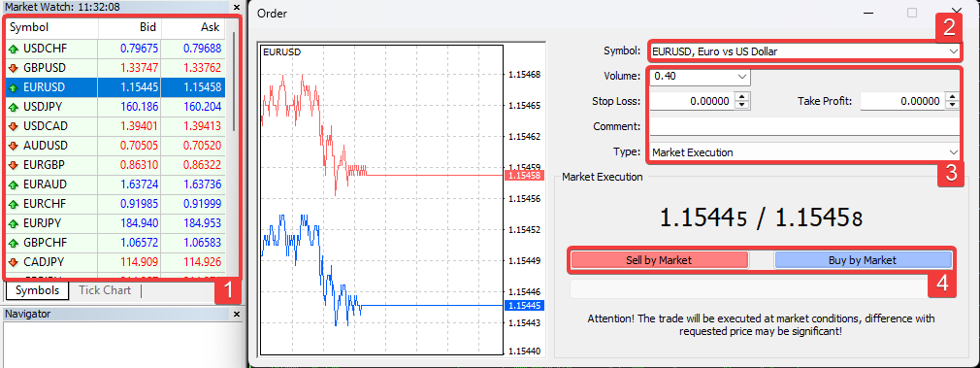Select the USDCHF row symbol name
The width and height of the screenshot is (980, 368).
click(x=45, y=49)
